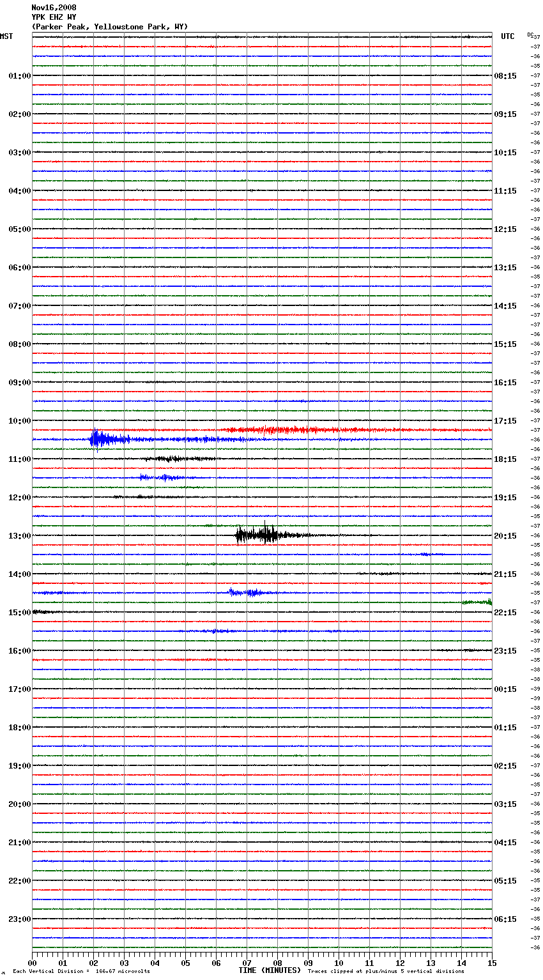Select the 07:00 MST time label

click(x=19, y=306)
